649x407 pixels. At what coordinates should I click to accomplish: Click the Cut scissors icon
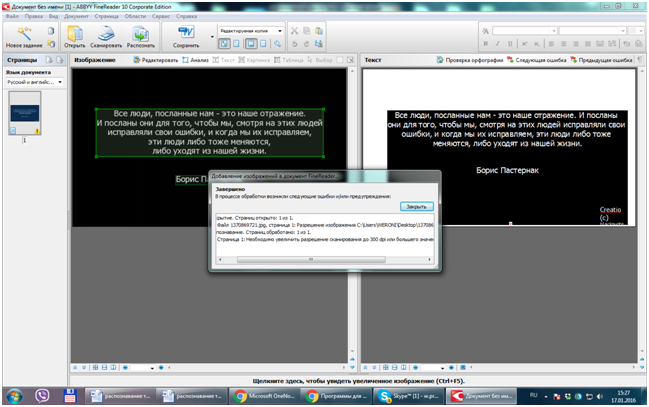294,31
